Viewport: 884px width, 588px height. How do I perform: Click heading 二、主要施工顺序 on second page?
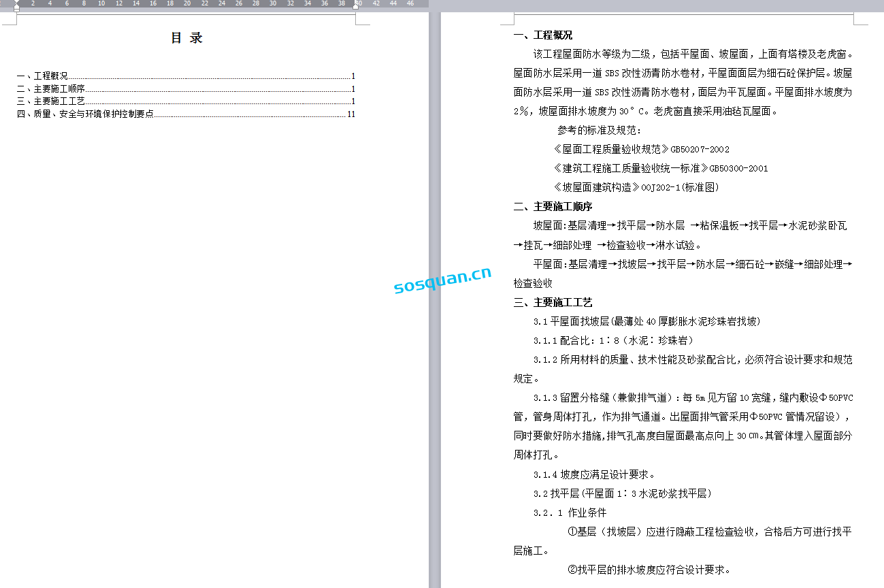click(x=553, y=207)
